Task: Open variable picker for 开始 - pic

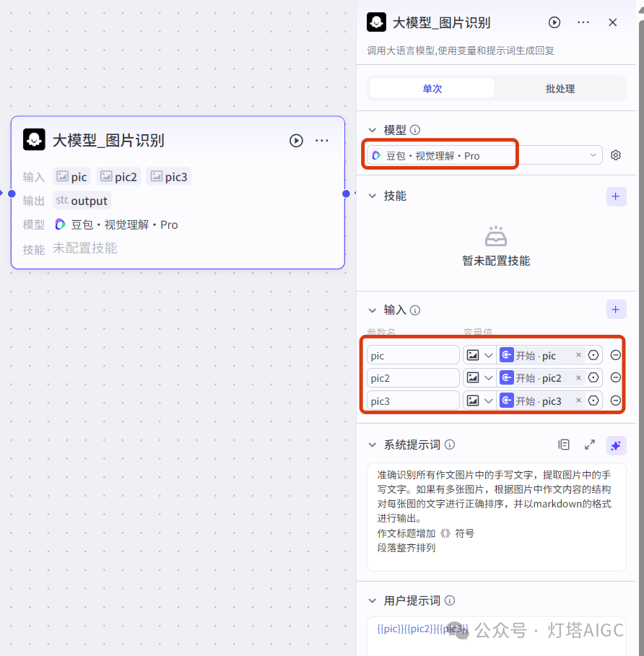Action: click(593, 355)
